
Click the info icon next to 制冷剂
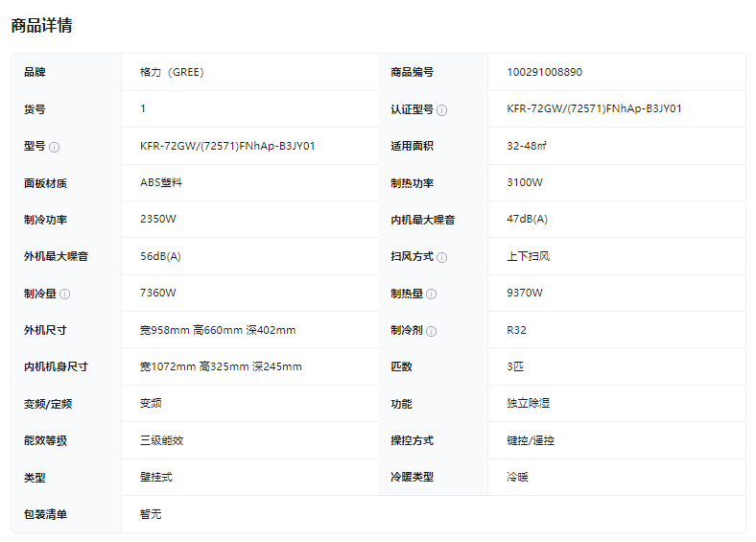pos(431,331)
